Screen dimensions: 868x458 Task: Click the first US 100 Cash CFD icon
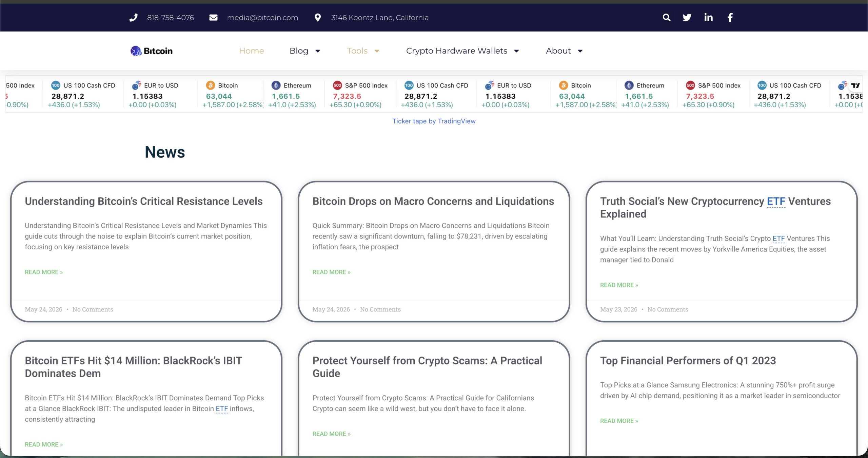pos(56,85)
